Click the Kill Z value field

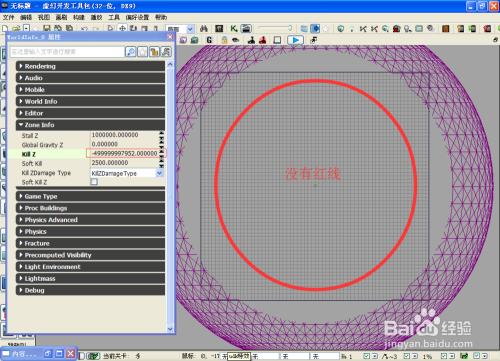coord(124,153)
